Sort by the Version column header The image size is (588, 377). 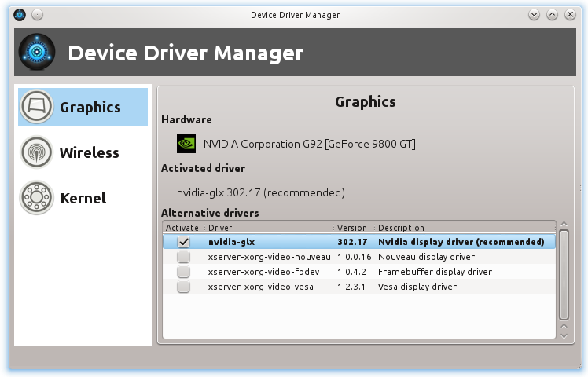click(x=354, y=228)
